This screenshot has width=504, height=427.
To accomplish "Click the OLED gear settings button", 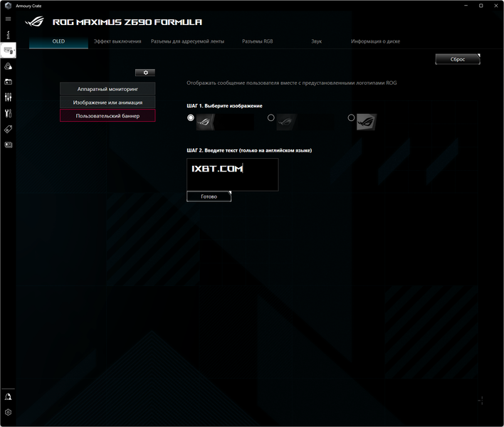I will (x=145, y=73).
